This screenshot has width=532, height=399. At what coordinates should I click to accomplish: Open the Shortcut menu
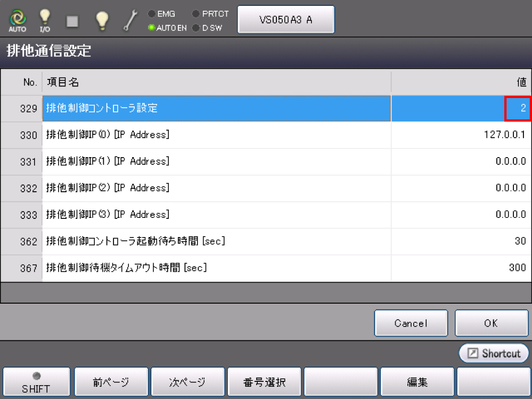[494, 353]
